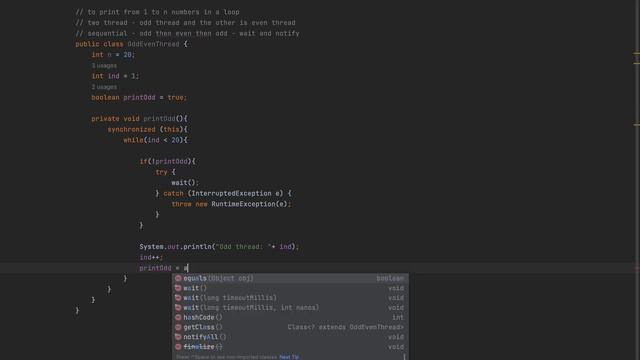Choose the no-argument wait() suggestion

point(290,288)
